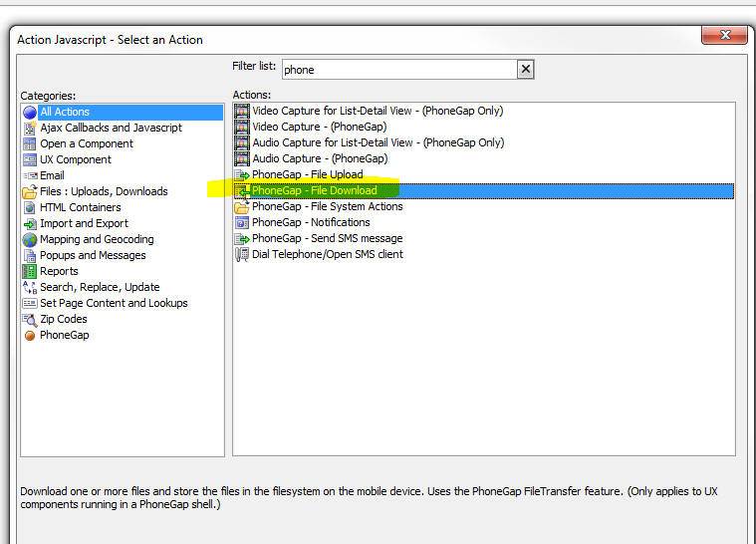The width and height of the screenshot is (756, 544).
Task: Select the HTML Containers category
Action: tap(81, 207)
